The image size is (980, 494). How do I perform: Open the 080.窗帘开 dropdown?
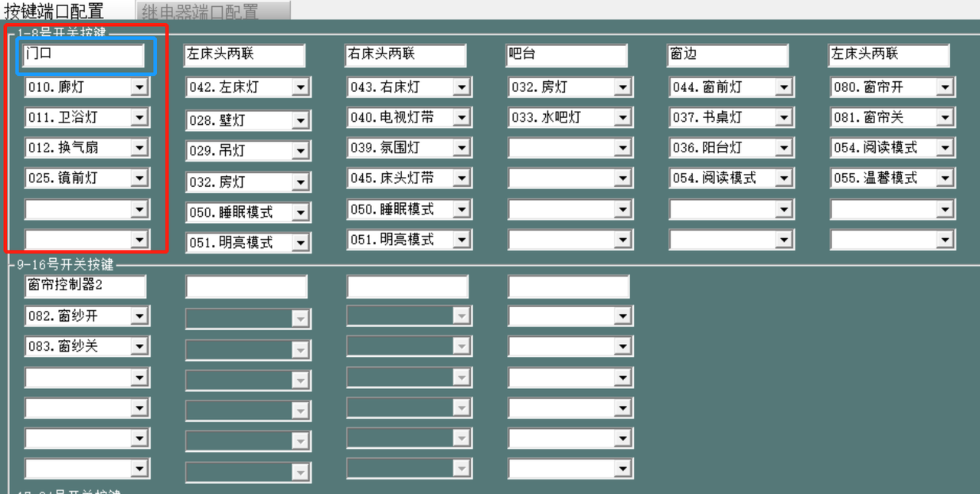(945, 87)
